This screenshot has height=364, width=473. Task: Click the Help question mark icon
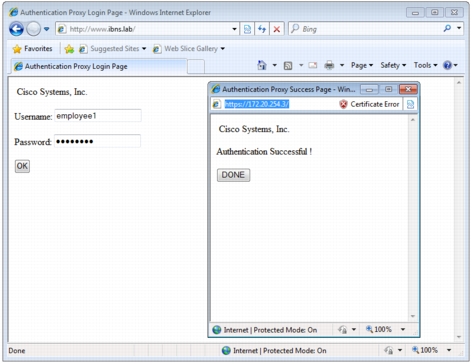pyautogui.click(x=447, y=65)
